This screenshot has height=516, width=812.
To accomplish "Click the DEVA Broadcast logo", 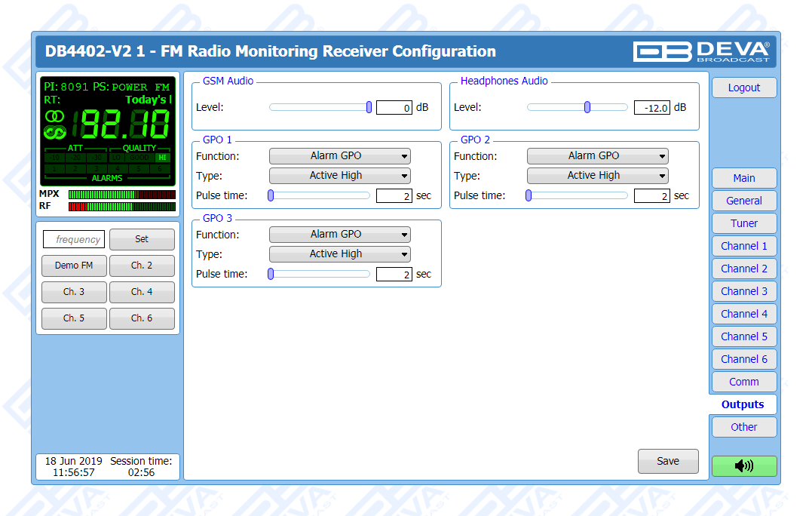I will tap(701, 51).
